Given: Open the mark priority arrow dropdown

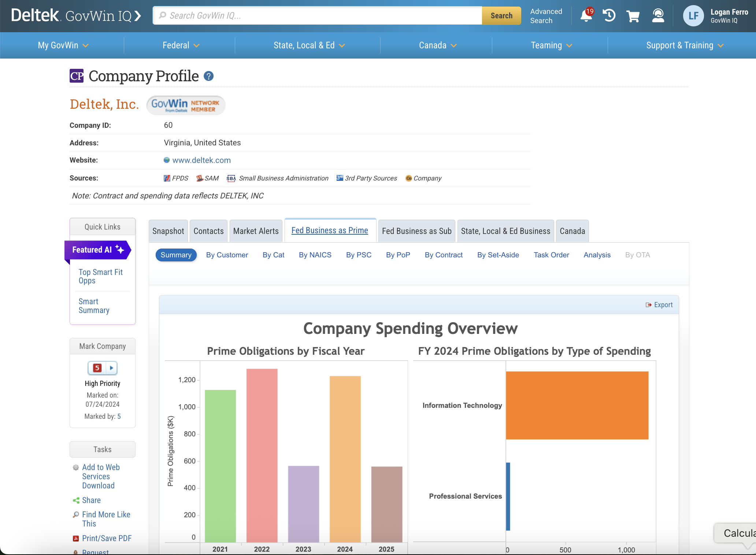Looking at the screenshot, I should [x=112, y=368].
